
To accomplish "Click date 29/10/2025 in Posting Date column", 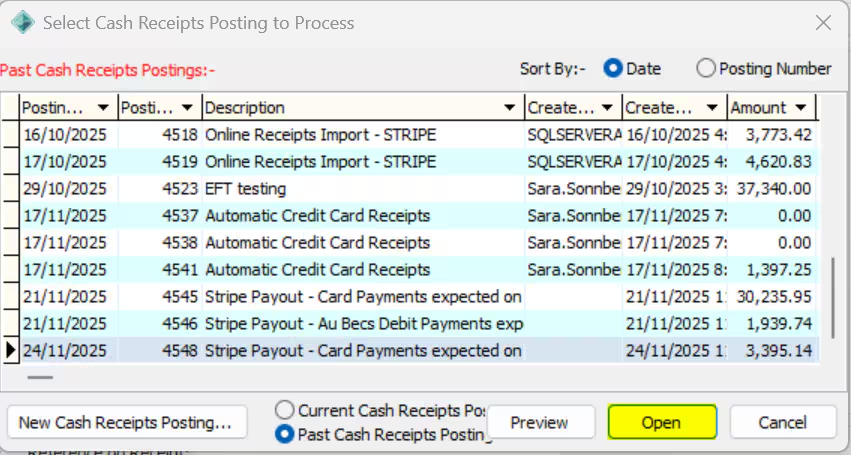I will tap(69, 188).
